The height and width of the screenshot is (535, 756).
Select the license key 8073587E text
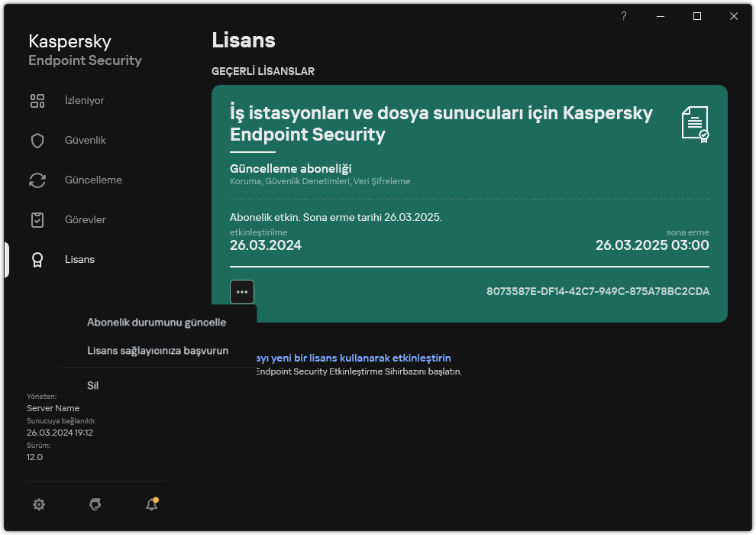click(600, 291)
